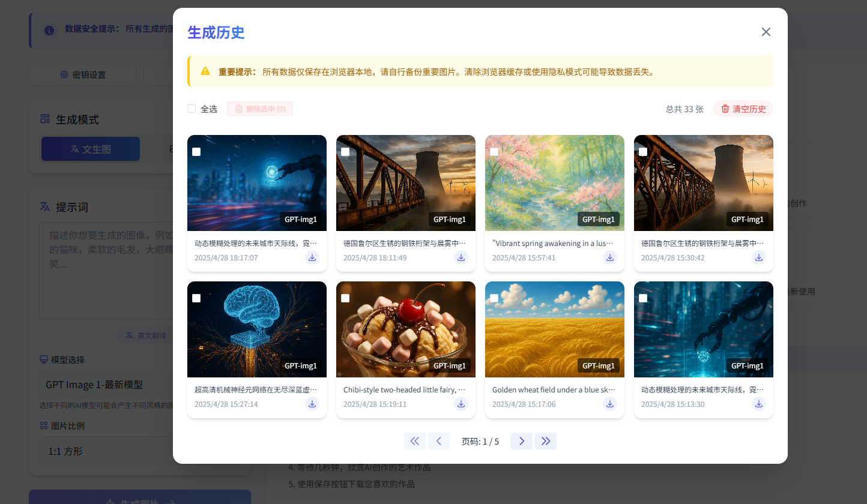This screenshot has width=867, height=504.
Task: Open the 18:17:07 futuristic skyline thumbnail
Action: [x=257, y=183]
